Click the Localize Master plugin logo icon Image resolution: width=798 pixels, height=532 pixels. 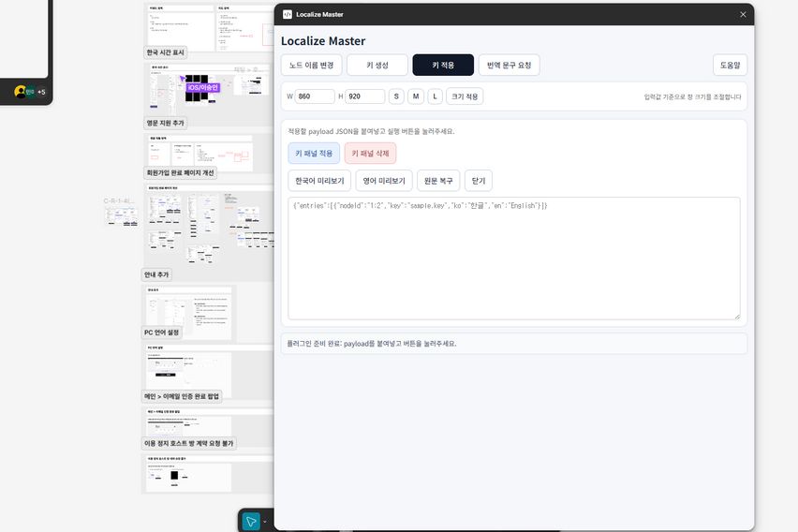[287, 14]
